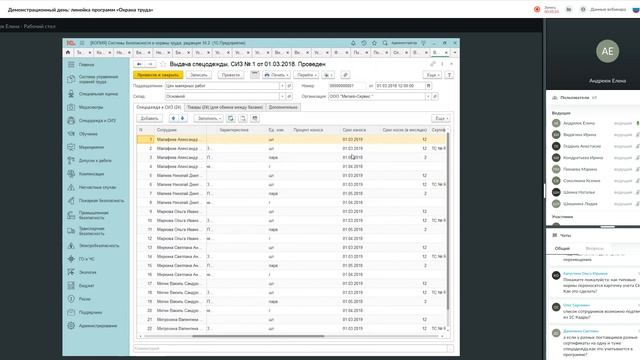The image size is (640, 360).
Task: Click the Записать button
Action: [x=199, y=75]
